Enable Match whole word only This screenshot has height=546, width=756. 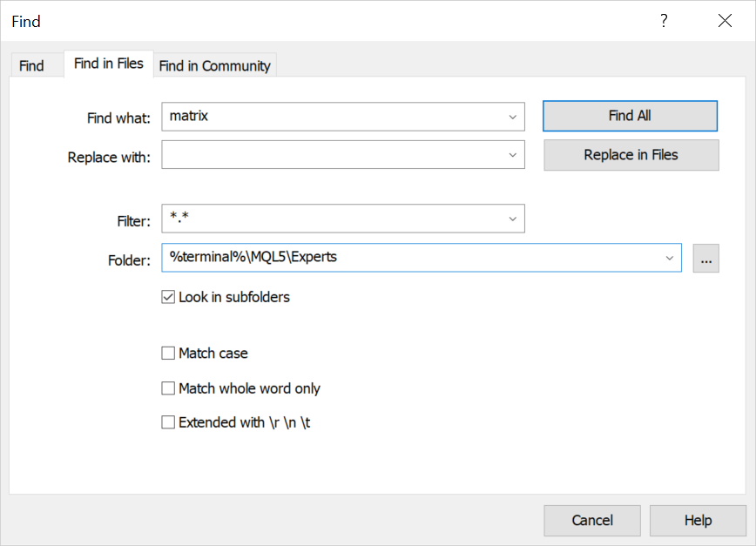(168, 388)
